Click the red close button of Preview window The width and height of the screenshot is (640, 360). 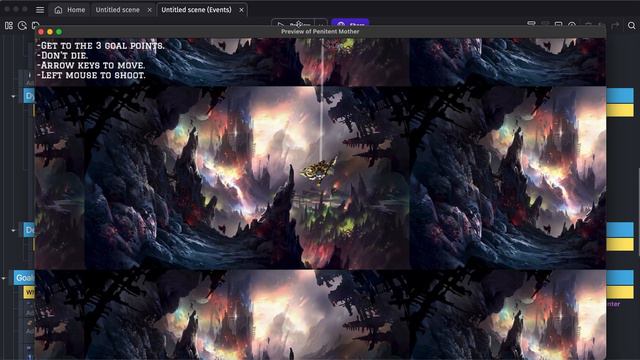41,32
